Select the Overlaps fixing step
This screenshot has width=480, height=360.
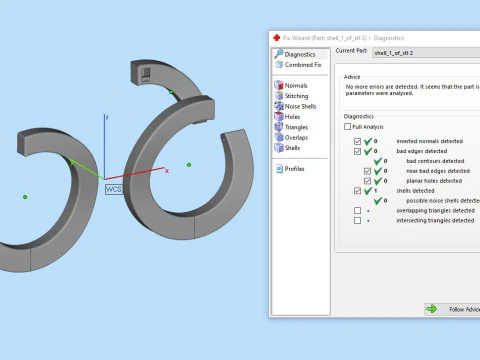click(x=291, y=137)
